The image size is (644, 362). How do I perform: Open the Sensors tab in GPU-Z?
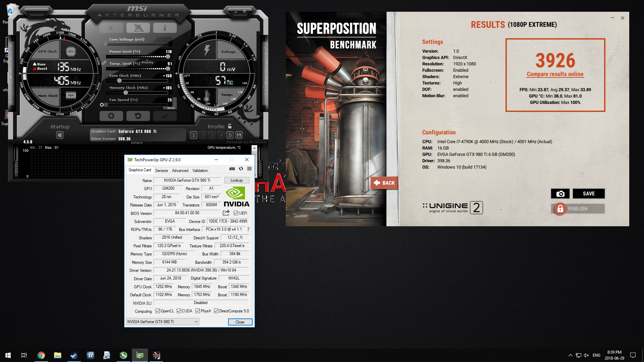tap(162, 171)
